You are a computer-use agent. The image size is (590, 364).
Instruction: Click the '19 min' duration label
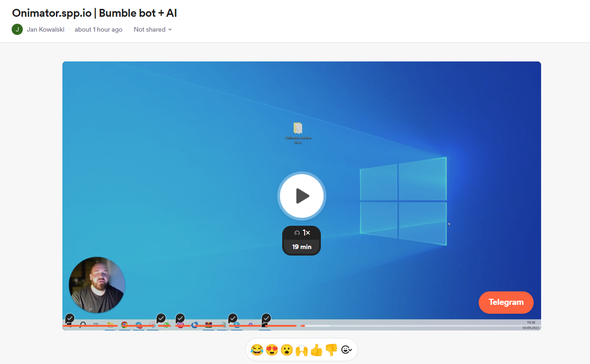pos(302,247)
